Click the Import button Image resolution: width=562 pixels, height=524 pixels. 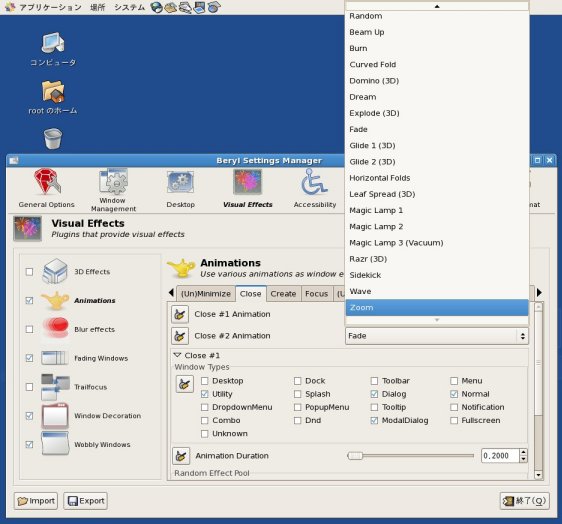(36, 501)
